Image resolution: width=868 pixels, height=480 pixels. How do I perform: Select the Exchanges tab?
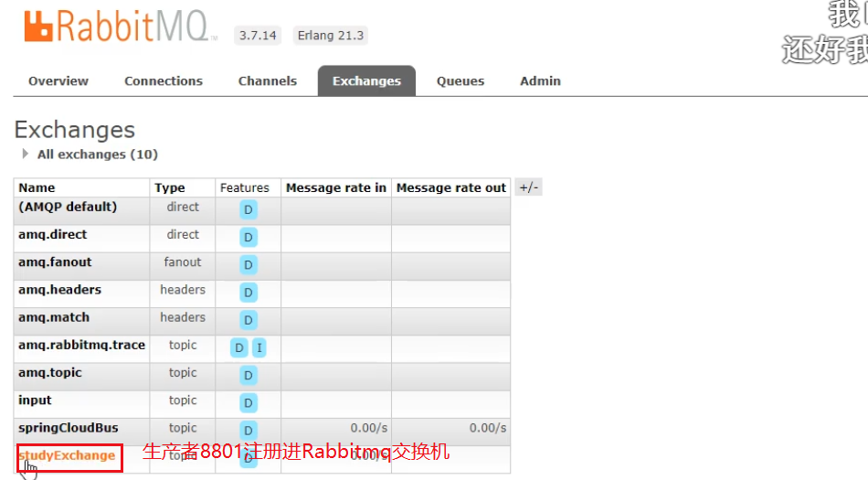pyautogui.click(x=366, y=80)
